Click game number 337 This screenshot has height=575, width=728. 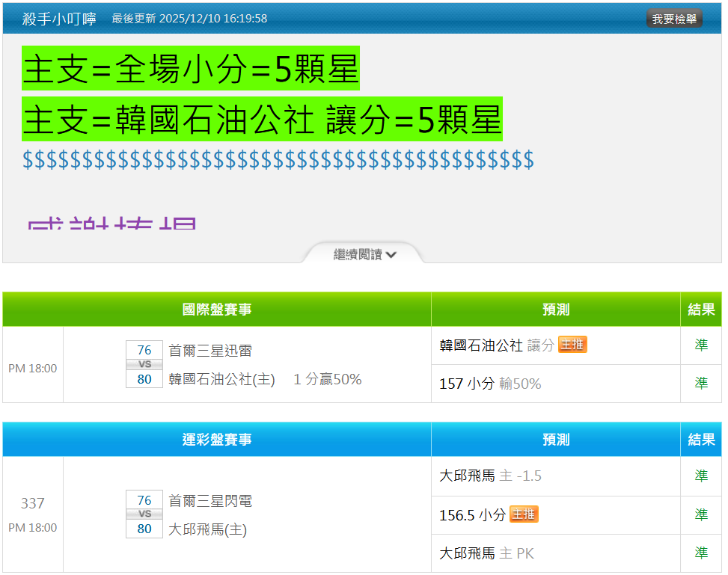point(32,503)
